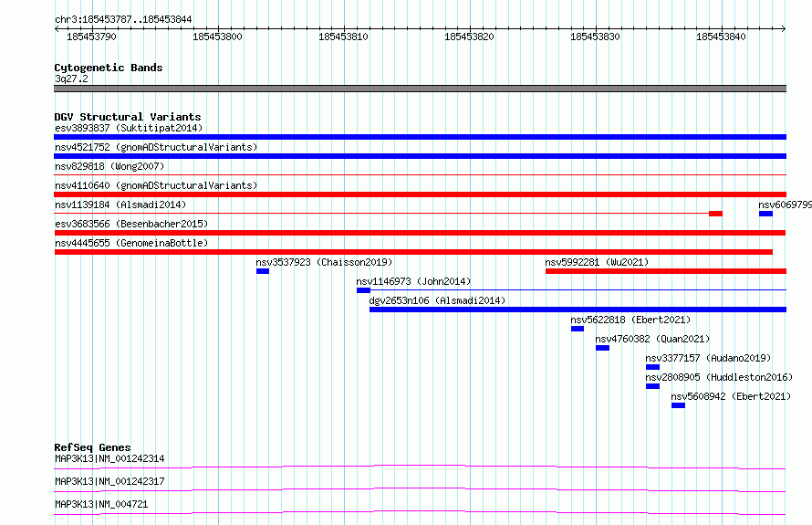812x525 pixels.
Task: Click the magenta line of NM_001242314
Action: 420,467
